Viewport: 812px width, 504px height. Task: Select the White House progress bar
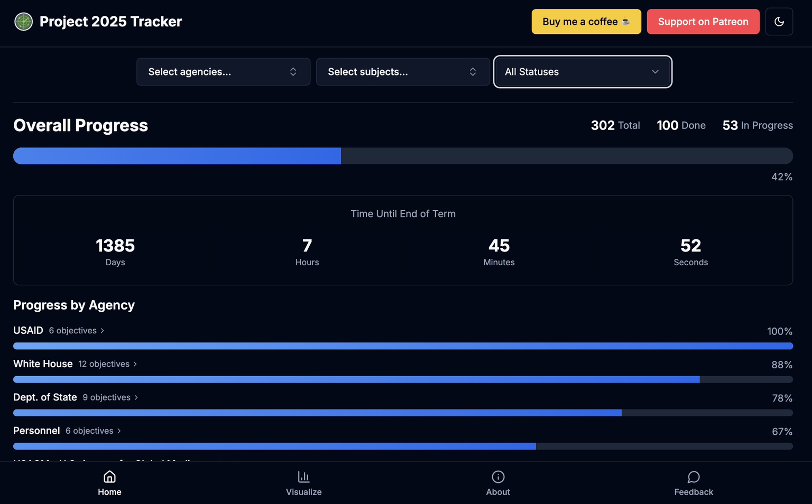tap(403, 379)
